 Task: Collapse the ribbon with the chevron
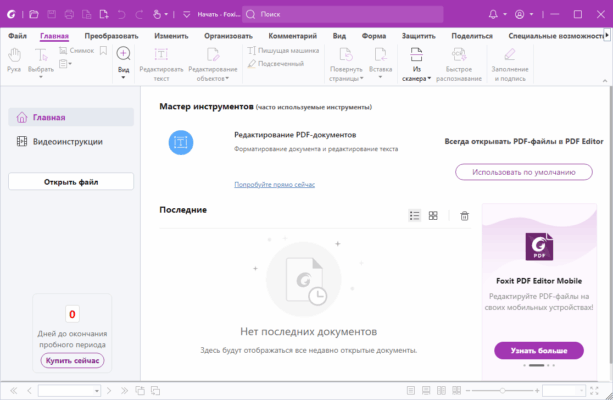click(605, 81)
